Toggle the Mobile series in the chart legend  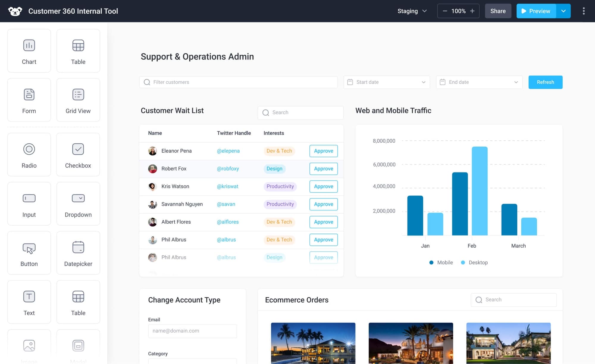[441, 262]
